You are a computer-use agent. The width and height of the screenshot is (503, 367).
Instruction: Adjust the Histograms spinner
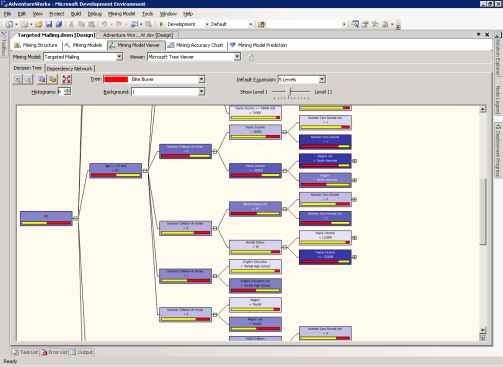point(68,91)
